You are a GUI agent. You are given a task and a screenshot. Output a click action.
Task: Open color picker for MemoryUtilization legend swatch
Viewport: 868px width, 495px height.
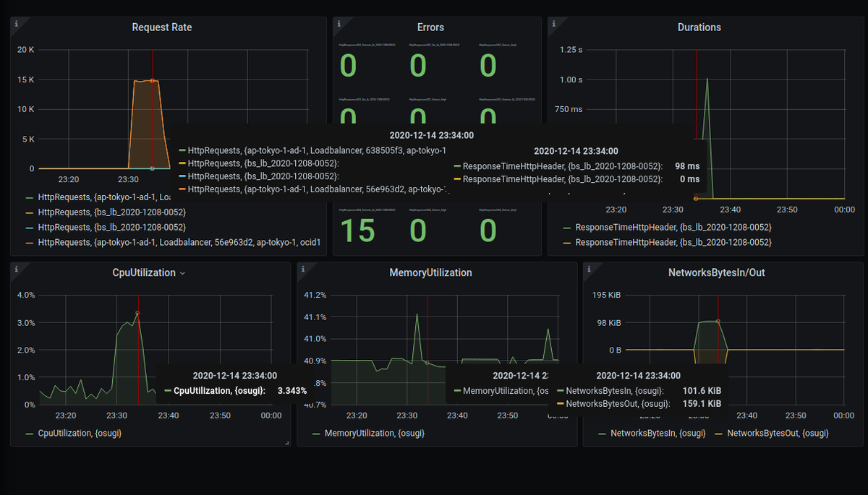316,434
